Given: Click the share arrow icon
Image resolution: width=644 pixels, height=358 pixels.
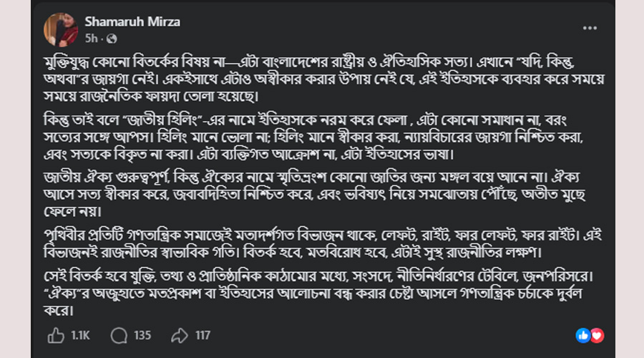Looking at the screenshot, I should (180, 334).
